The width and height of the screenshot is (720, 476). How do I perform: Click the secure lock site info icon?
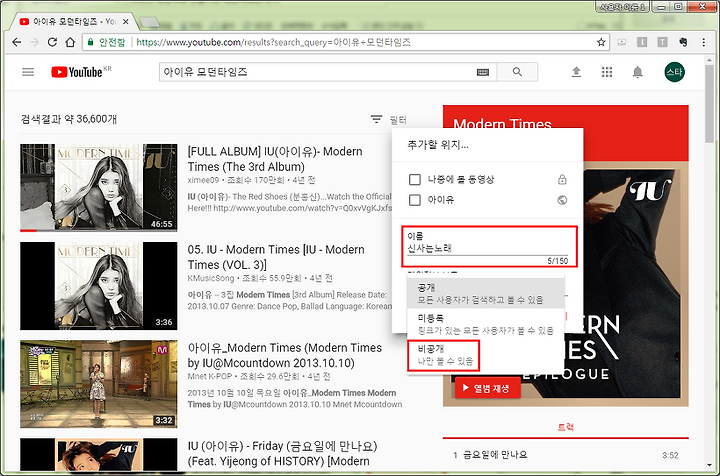click(91, 42)
